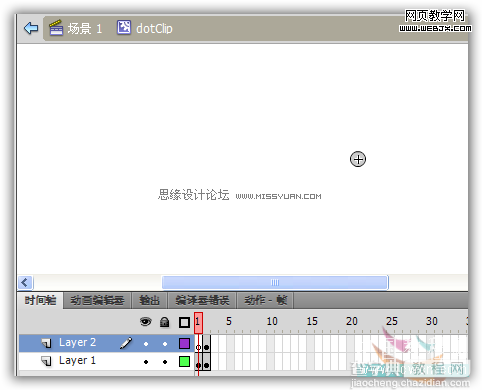Screen dimensions: 482x390
Task: Click Layer 1 green outline color swatch
Action: tap(184, 361)
